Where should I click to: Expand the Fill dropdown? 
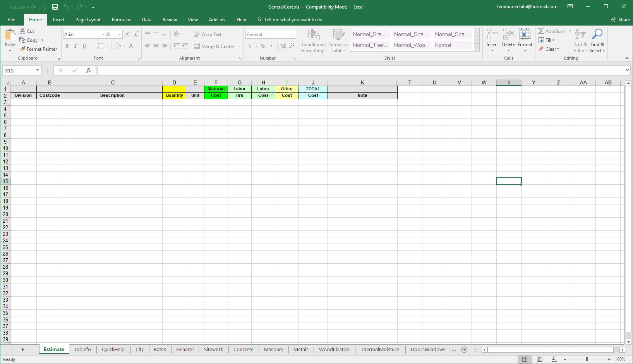tap(554, 40)
